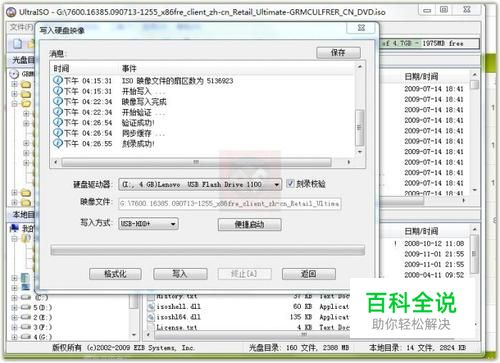
Task: Click the info icon beside 映像写入完成
Action: 58,101
